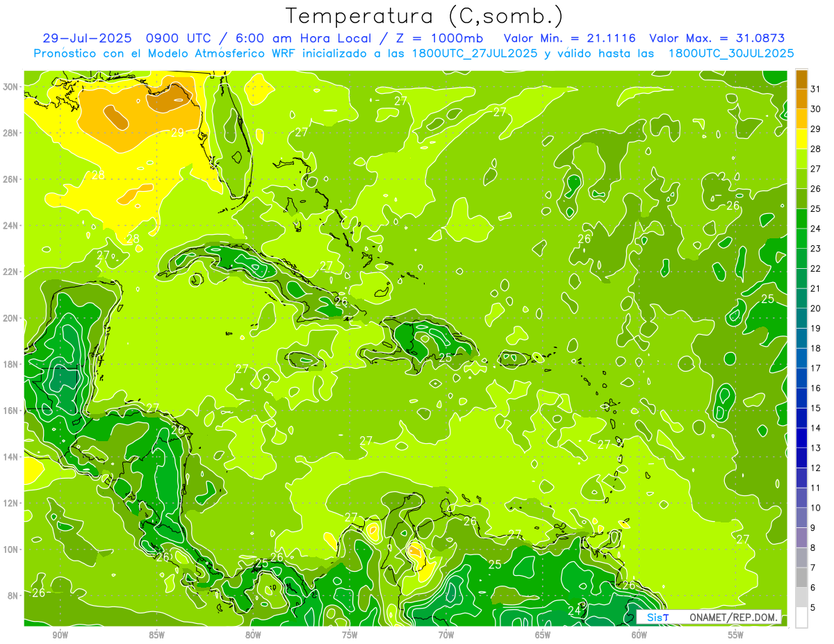Viewport: 834px width, 644px height.
Task: Click the title "Temperatura (C,somb.)"
Action: pos(424,16)
